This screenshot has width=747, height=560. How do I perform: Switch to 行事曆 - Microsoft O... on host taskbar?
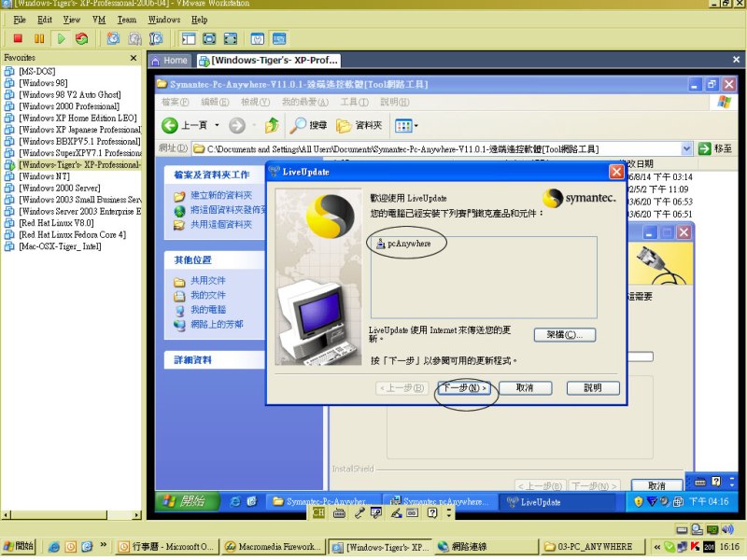168,547
